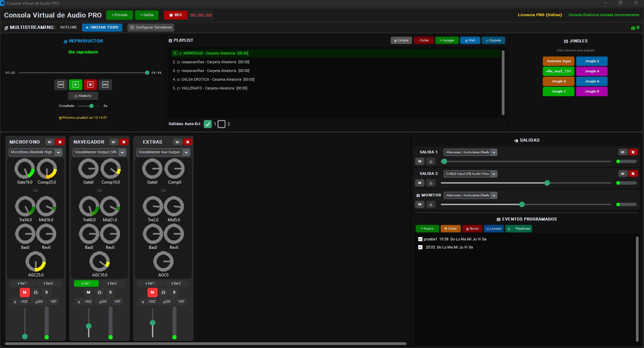Rename the NAVEGADOR channel with edit icon
Viewport: 644px width, 348px height.
pyautogui.click(x=114, y=142)
